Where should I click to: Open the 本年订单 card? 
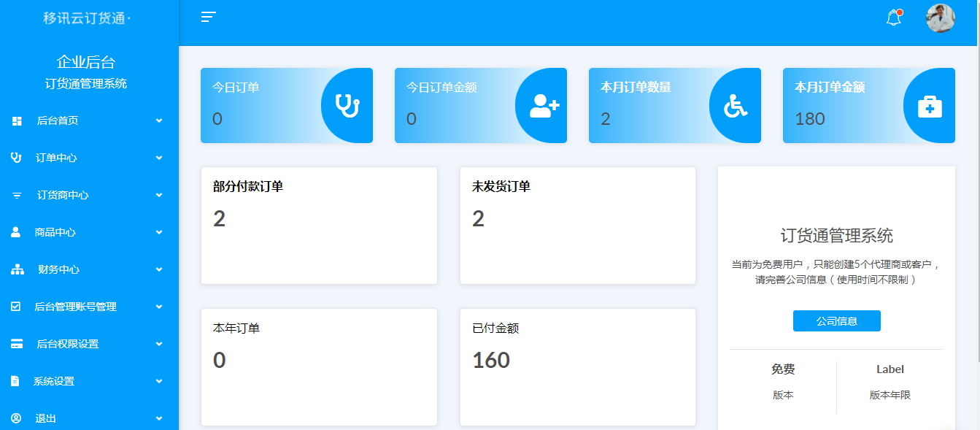pos(319,367)
